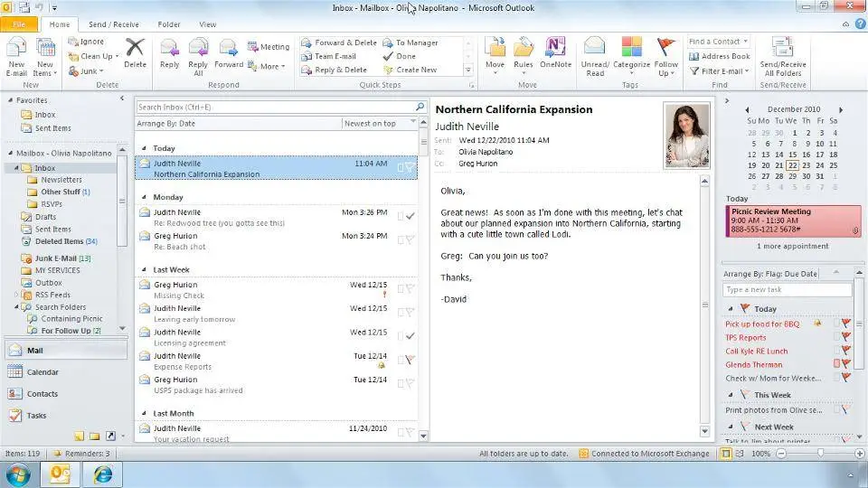Screen dimensions: 868x488
Task: Open the Filter E-mail dropdown
Action: (x=720, y=71)
